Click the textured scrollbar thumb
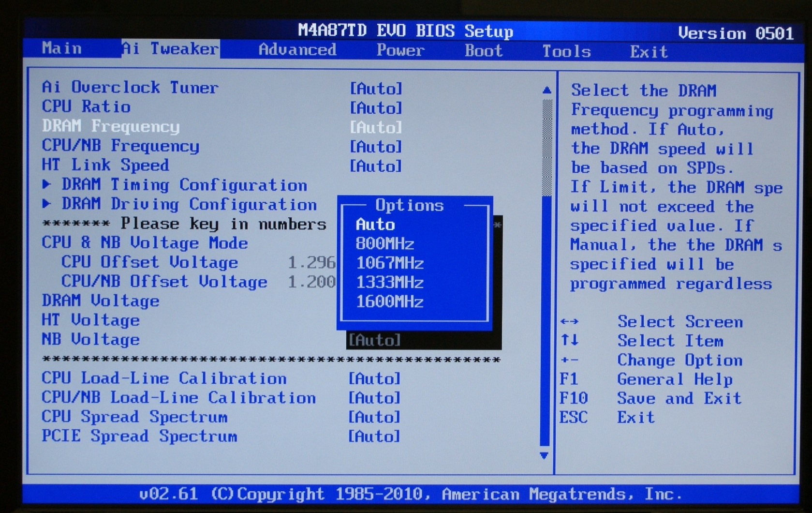 (547, 147)
